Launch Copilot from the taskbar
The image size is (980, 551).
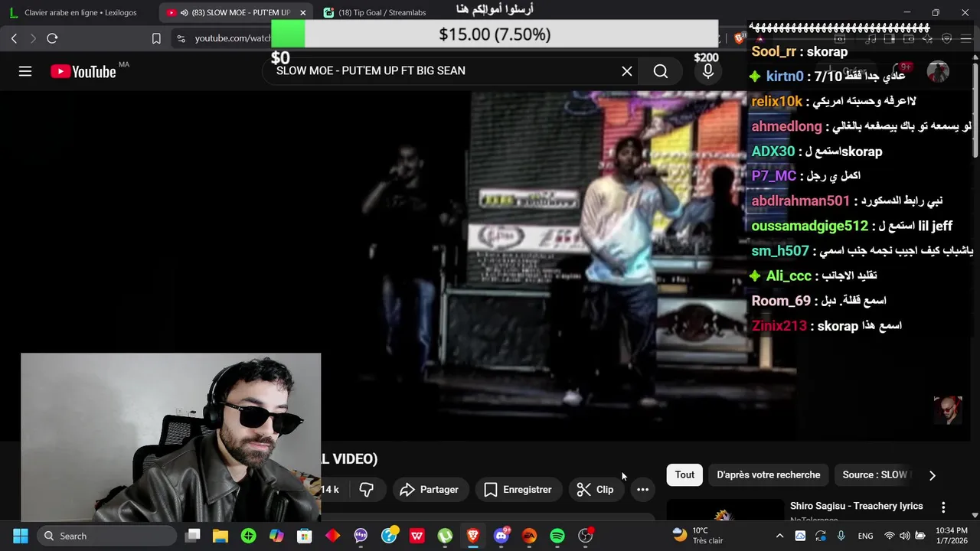point(276,536)
